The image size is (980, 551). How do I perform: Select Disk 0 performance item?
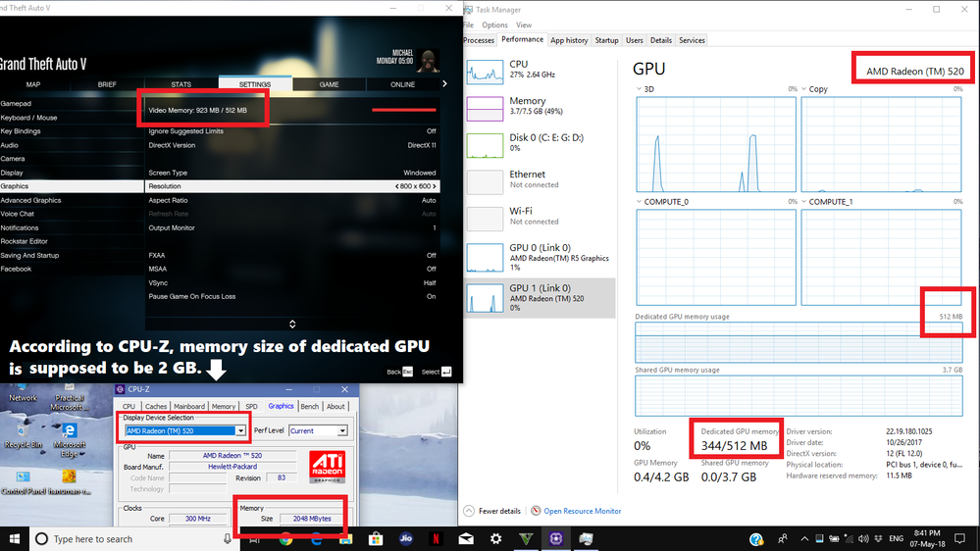(x=540, y=145)
